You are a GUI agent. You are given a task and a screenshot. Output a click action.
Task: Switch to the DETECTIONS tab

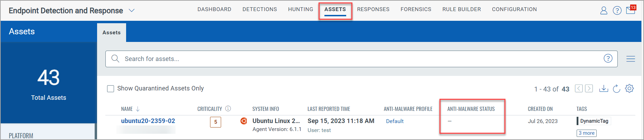[x=260, y=9]
